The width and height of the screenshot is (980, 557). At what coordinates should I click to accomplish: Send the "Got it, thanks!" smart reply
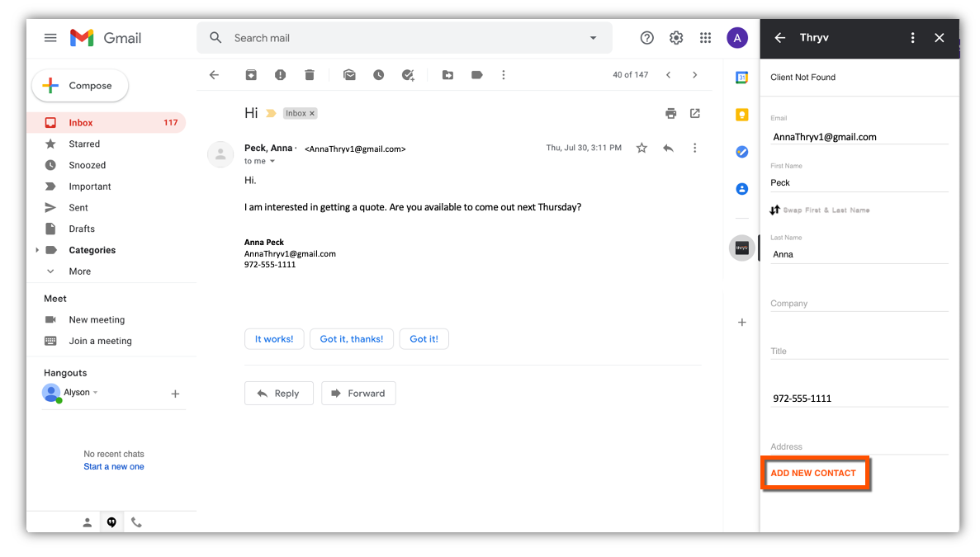pos(351,339)
